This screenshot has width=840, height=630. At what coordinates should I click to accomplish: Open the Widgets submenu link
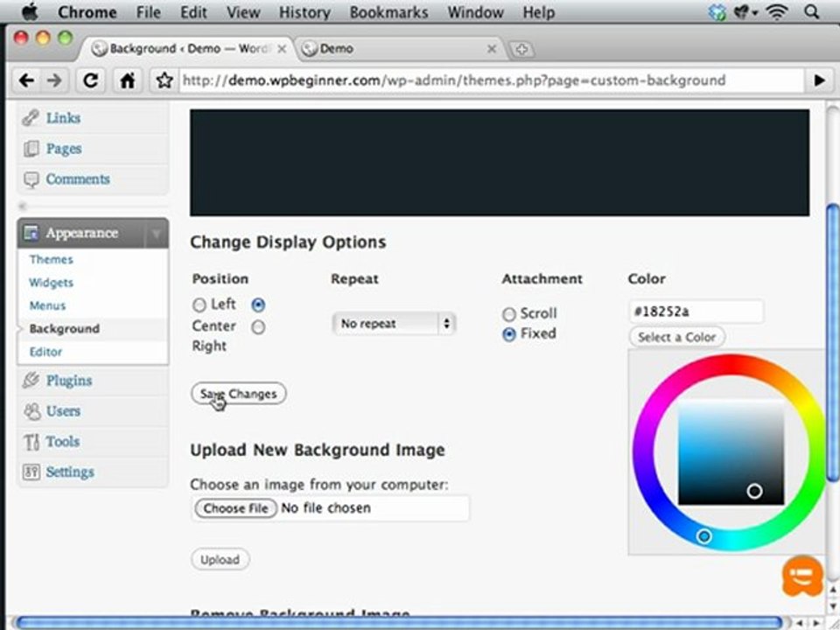tap(52, 283)
